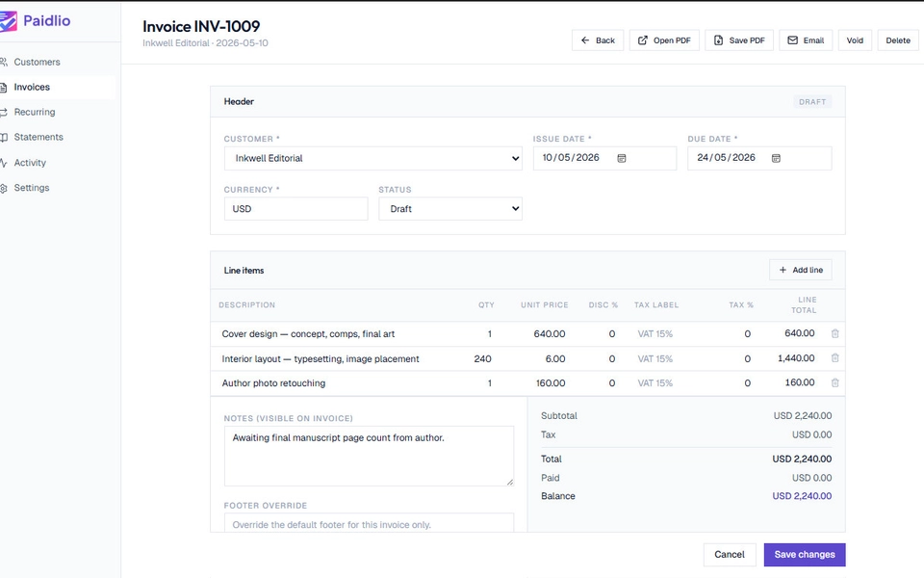Click the Tax USD 0.00 value
Screen dimensions: 924x578
[x=811, y=434]
